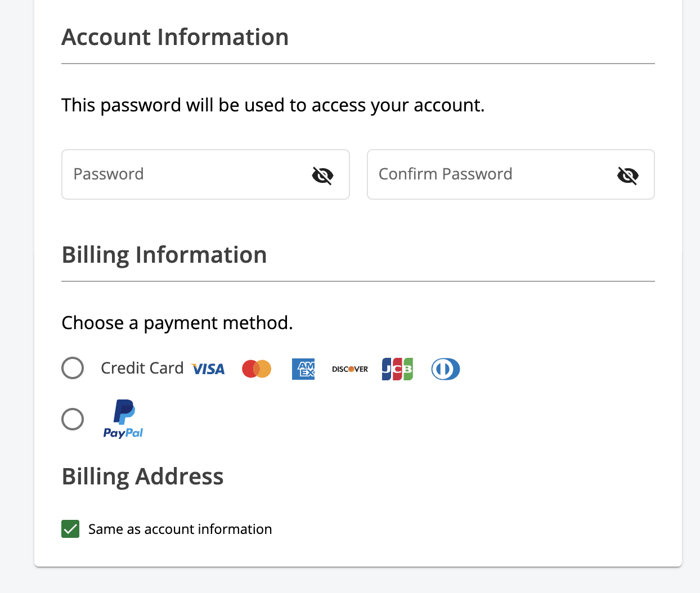Click the Account Information heading
The width and height of the screenshot is (700, 593).
click(x=175, y=37)
